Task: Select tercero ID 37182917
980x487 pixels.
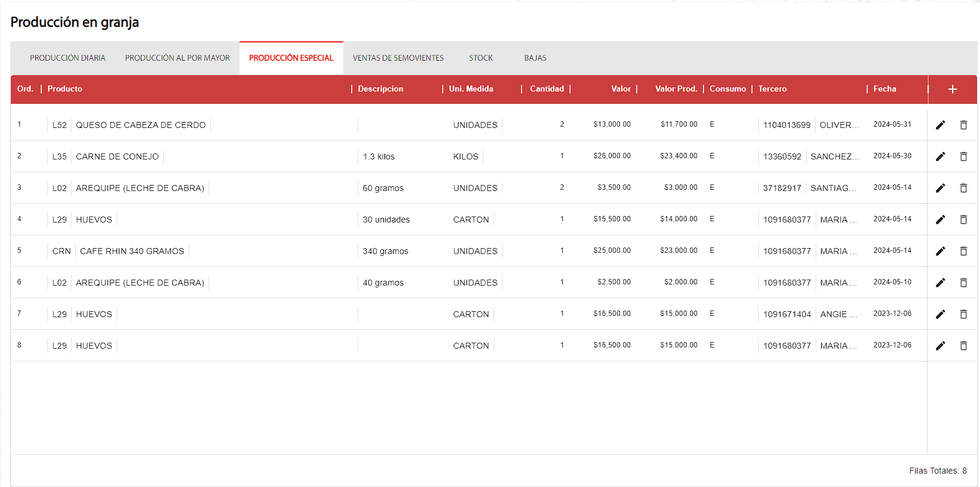Action: (x=782, y=188)
